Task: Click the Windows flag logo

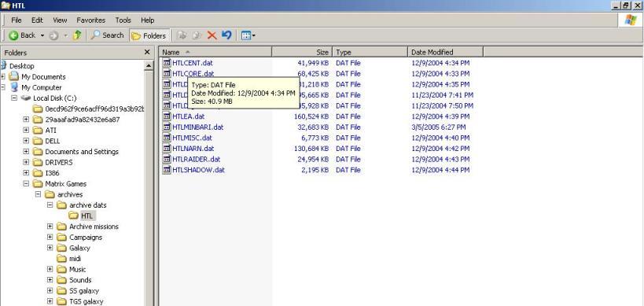Action: (x=630, y=20)
